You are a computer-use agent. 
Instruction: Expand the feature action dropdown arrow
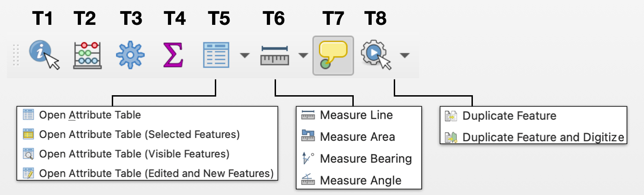404,56
